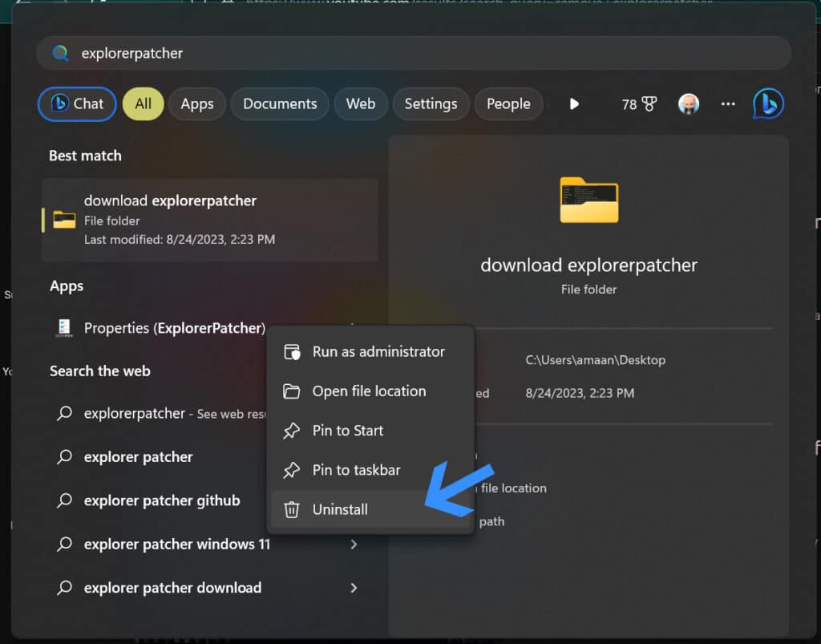This screenshot has width=821, height=644.
Task: Switch to the Documents search tab
Action: tap(279, 103)
